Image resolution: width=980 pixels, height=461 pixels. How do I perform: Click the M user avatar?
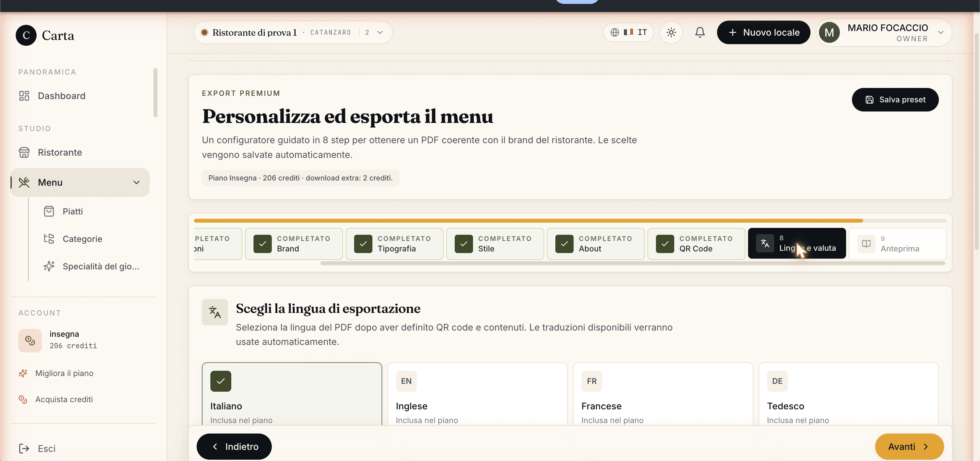829,33
